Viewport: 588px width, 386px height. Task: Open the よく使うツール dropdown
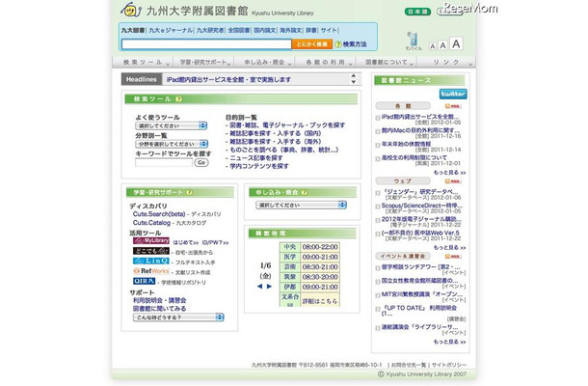click(x=172, y=125)
